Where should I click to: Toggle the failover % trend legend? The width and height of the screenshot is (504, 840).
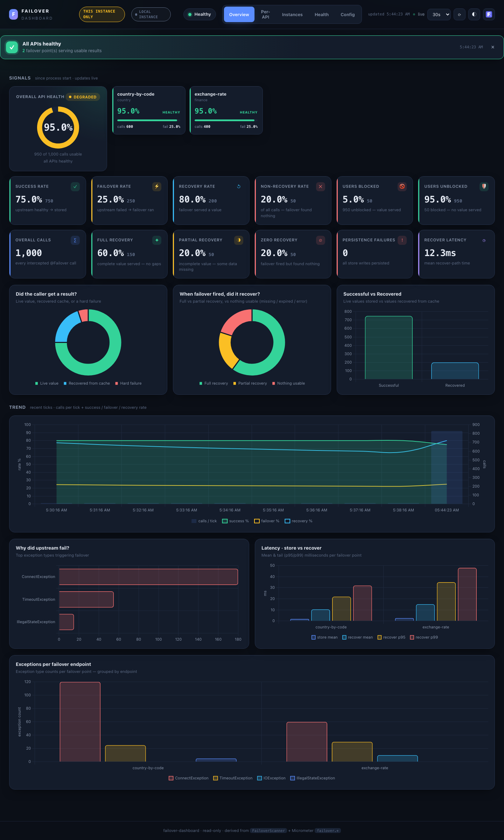click(x=267, y=521)
